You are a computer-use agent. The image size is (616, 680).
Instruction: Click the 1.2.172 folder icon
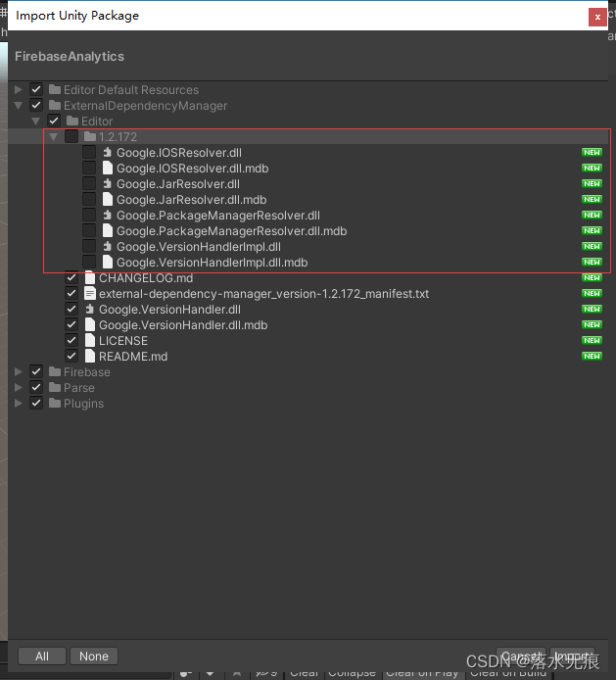tap(90, 136)
